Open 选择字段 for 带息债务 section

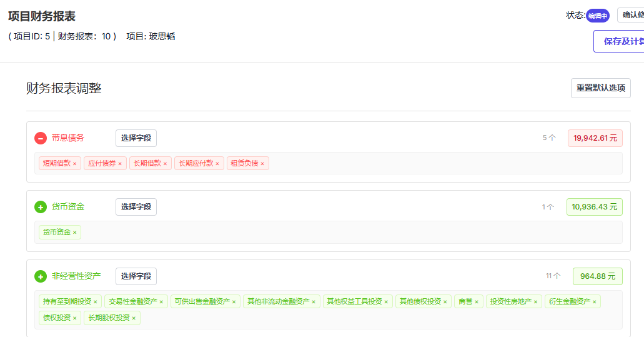136,138
